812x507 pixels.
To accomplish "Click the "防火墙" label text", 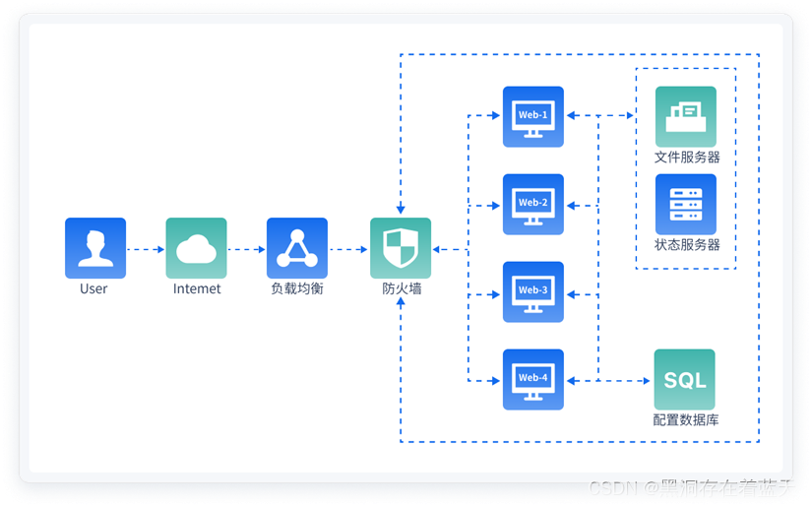I will click(402, 288).
